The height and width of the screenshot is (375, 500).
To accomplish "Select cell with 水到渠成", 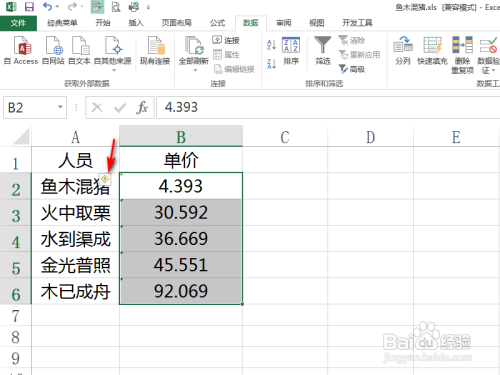I will [x=76, y=239].
